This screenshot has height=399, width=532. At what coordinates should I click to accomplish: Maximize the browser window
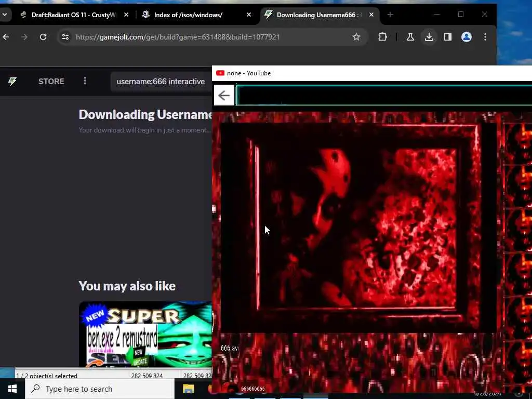pos(461,14)
